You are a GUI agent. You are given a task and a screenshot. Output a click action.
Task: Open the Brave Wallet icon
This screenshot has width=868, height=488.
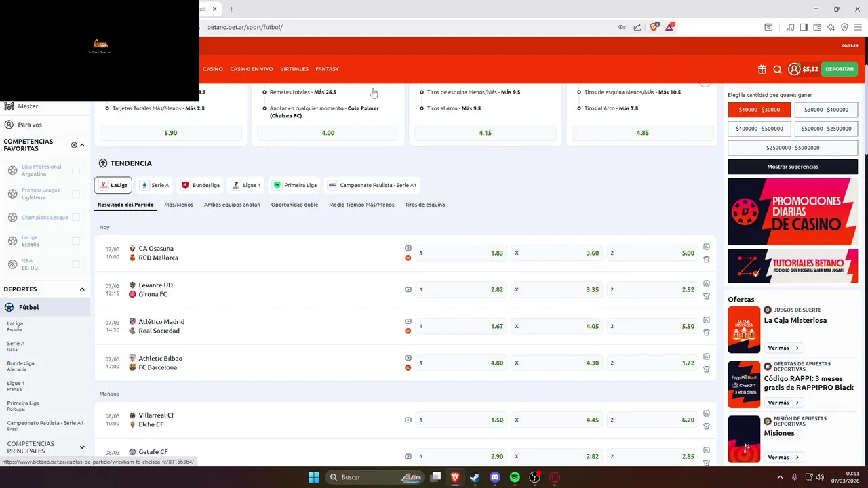coord(817,27)
